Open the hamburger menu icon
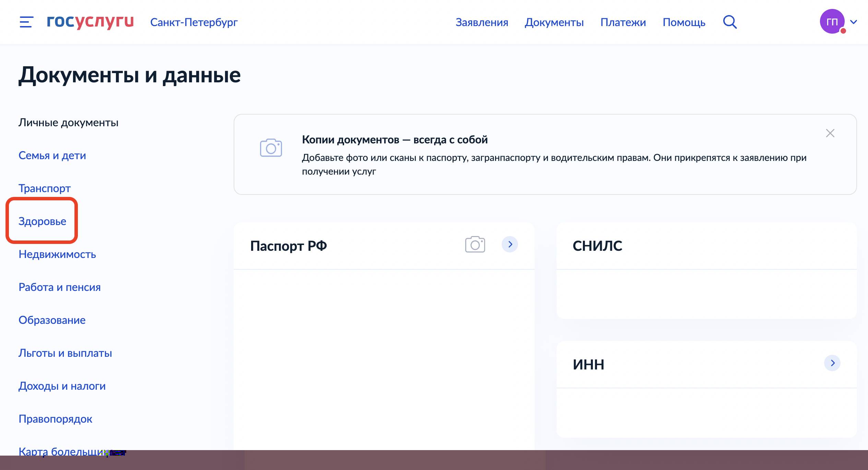The width and height of the screenshot is (868, 470). [26, 22]
